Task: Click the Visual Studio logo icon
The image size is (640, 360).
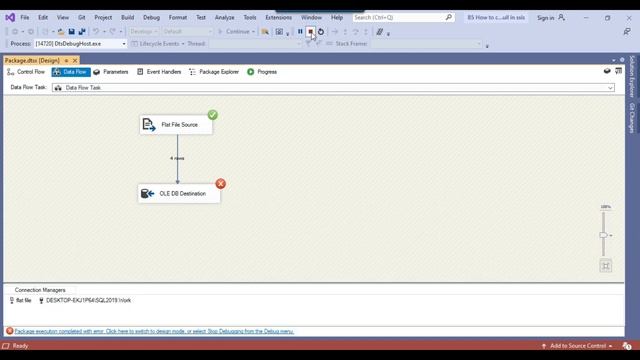Action: pos(10,18)
